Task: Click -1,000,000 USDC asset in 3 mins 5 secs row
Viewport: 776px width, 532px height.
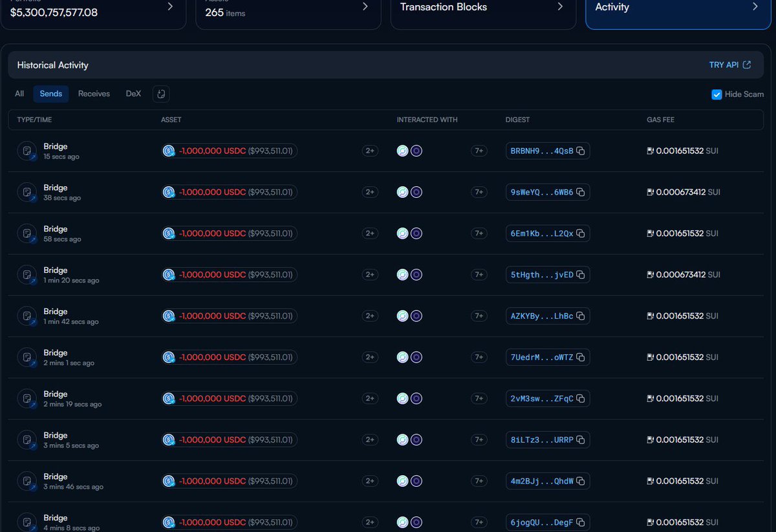Action: tap(230, 440)
